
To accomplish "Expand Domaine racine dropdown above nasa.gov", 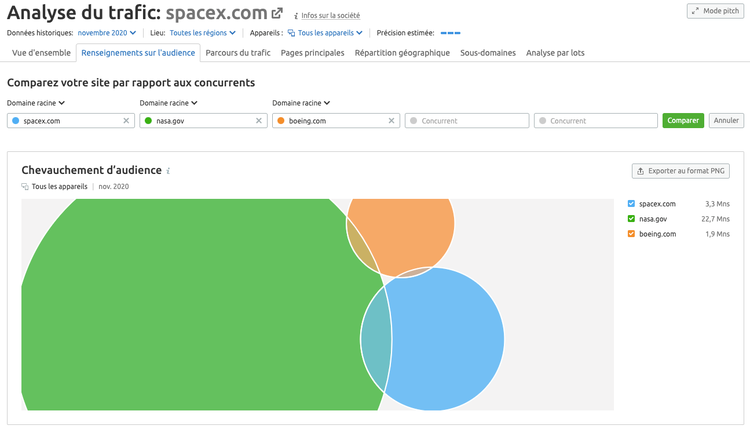I will 168,103.
